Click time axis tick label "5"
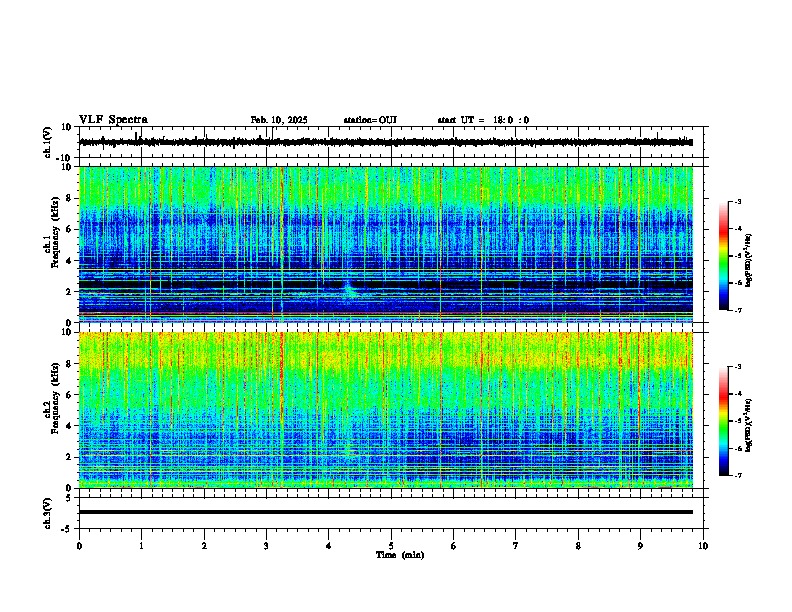The width and height of the screenshot is (792, 612). tap(391, 546)
